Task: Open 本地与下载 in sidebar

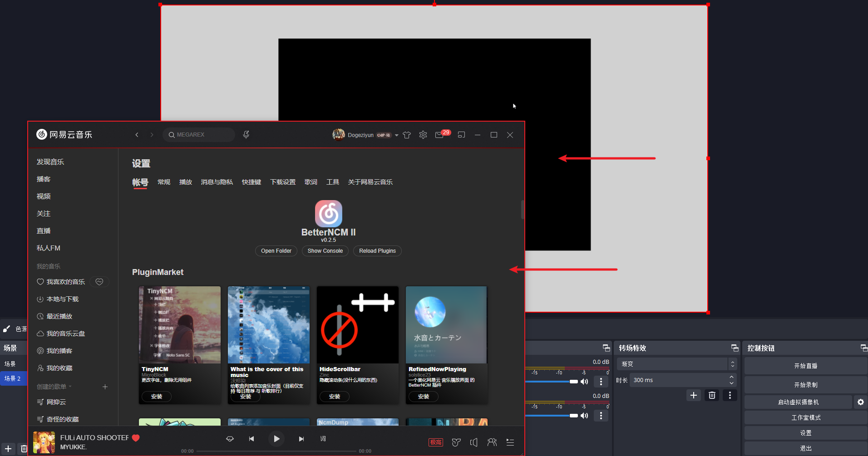Action: point(63,299)
